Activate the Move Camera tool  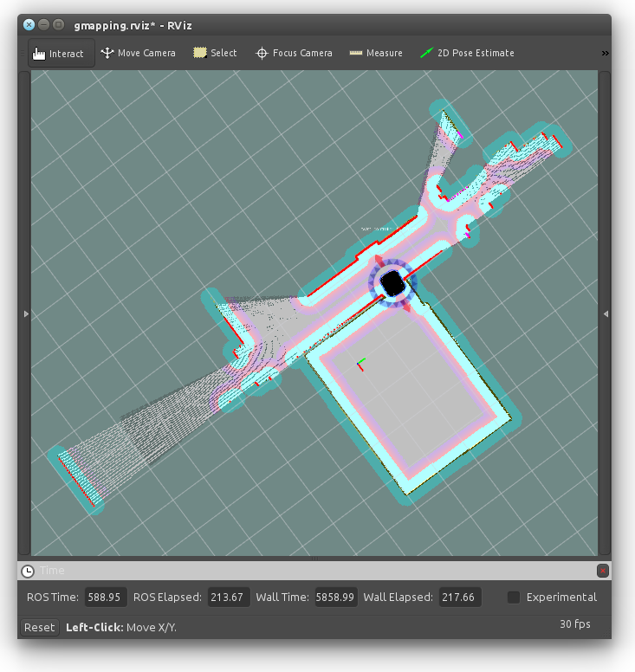coord(138,54)
